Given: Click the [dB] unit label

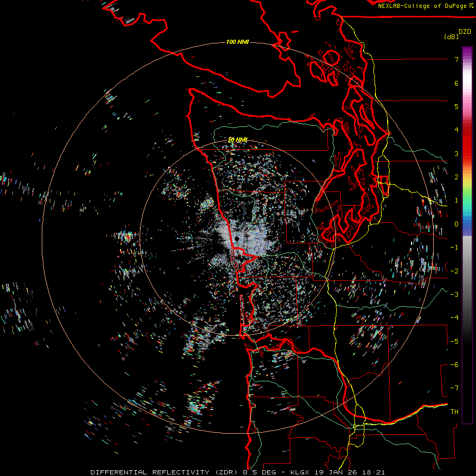Looking at the screenshot, I should point(451,36).
